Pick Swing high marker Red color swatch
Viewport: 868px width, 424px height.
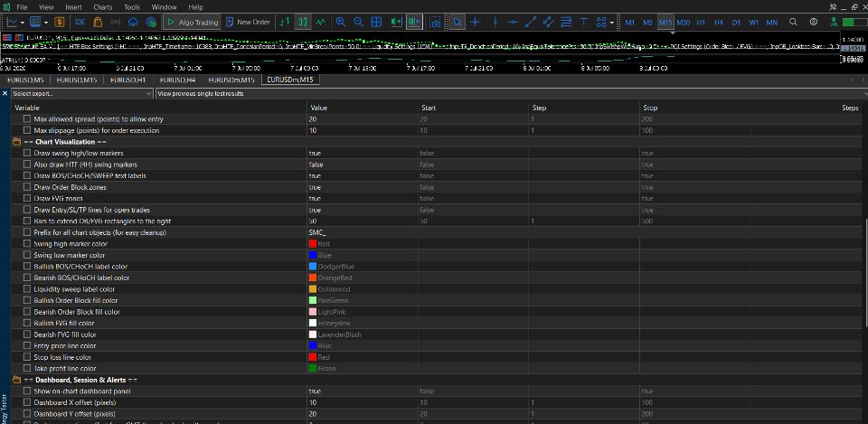(313, 243)
